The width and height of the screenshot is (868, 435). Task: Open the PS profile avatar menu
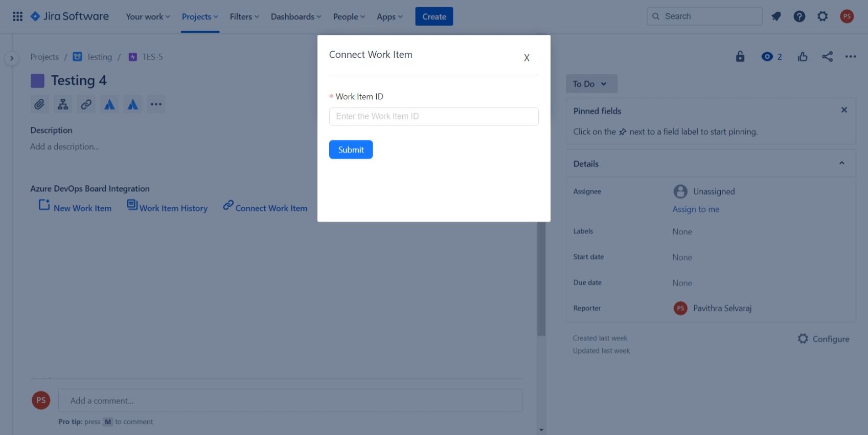(847, 16)
